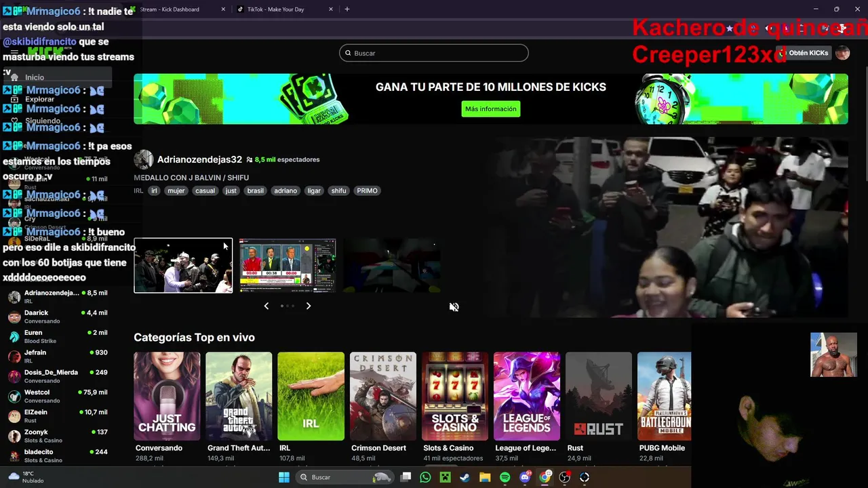Screen dimensions: 868x488
Task: Open a new browser tab
Action: click(347, 9)
